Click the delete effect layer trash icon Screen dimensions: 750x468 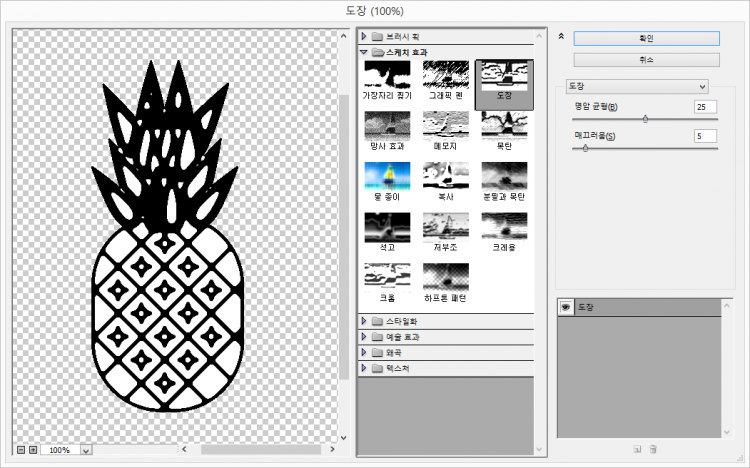[x=653, y=449]
